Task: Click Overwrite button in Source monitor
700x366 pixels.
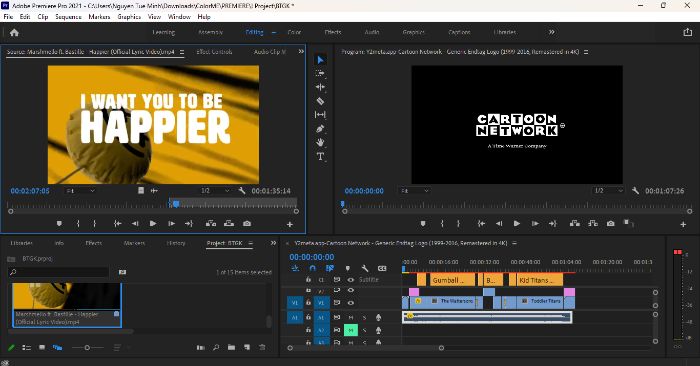Action: point(229,224)
